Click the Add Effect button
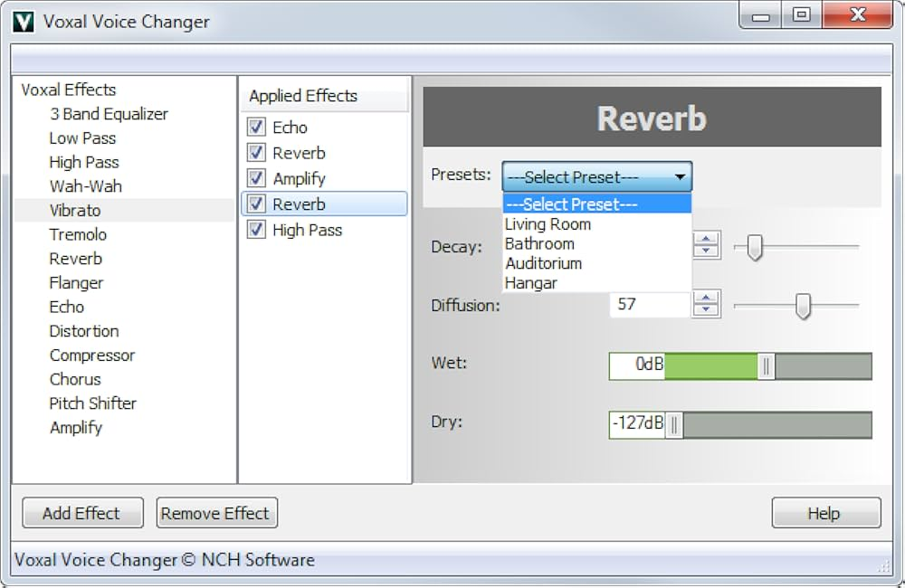 pyautogui.click(x=82, y=512)
